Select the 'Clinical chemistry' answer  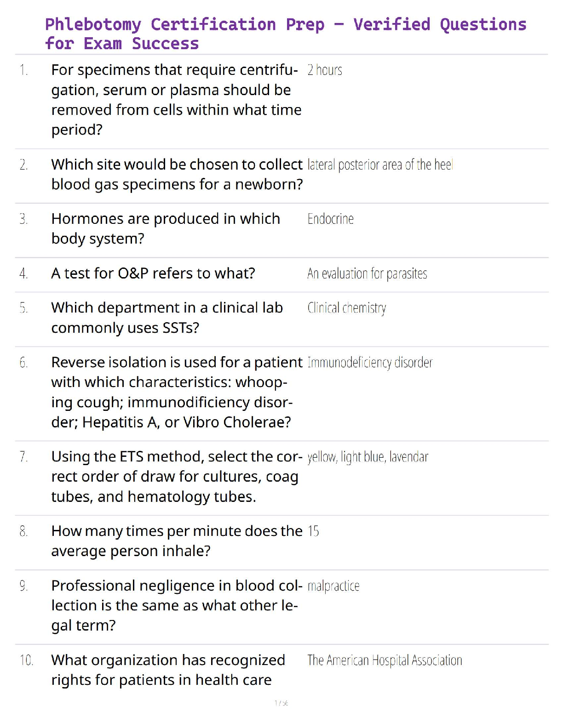pos(347,308)
